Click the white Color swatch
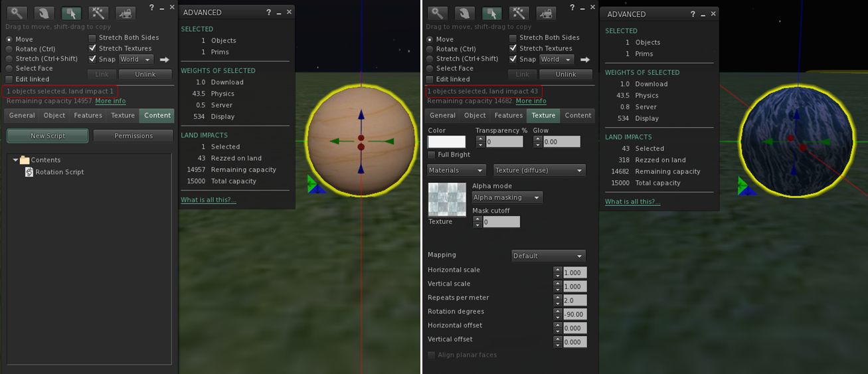Viewport: 868px width, 374px height. [446, 141]
